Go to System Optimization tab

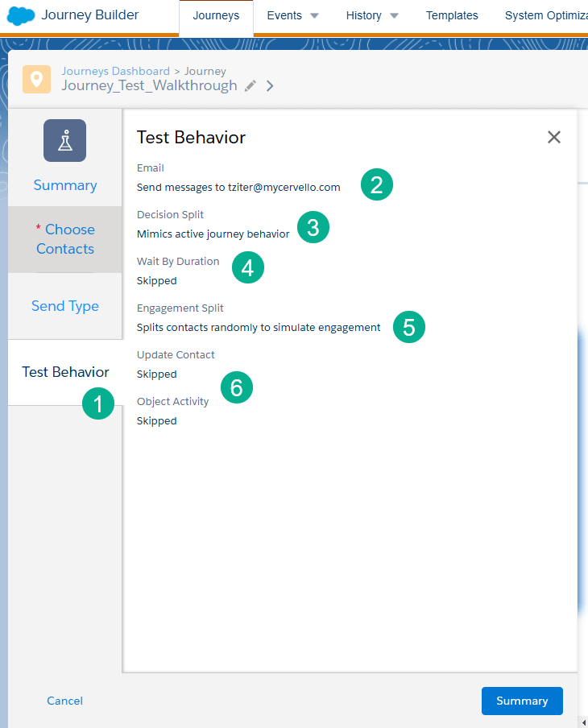[545, 15]
